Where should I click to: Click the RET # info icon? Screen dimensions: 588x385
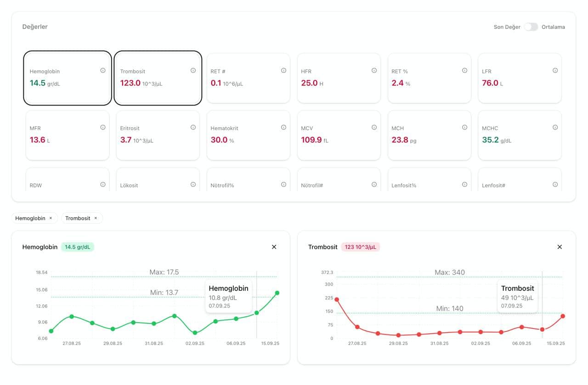point(283,70)
